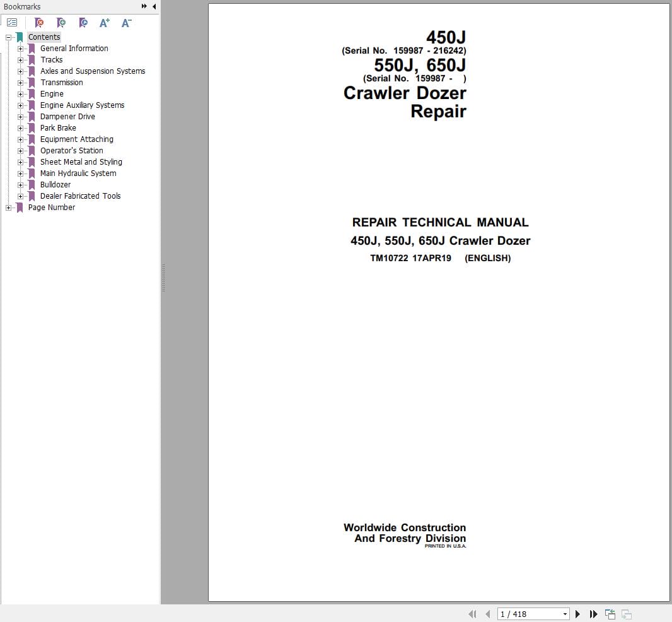672x622 pixels.
Task: Decrease bookmark text size with A- icon
Action: point(127,23)
